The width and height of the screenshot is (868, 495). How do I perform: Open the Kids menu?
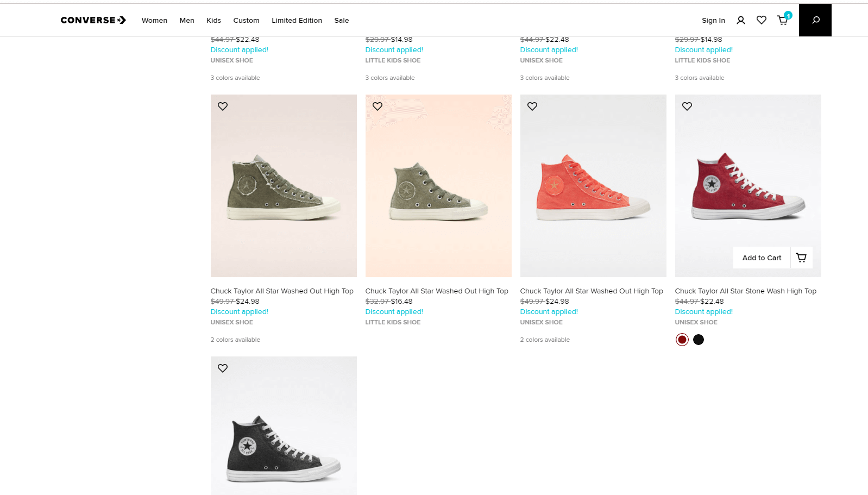[213, 21]
